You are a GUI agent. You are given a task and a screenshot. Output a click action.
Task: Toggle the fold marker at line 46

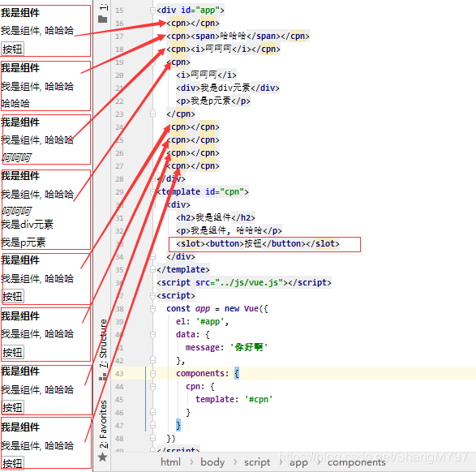[152, 413]
